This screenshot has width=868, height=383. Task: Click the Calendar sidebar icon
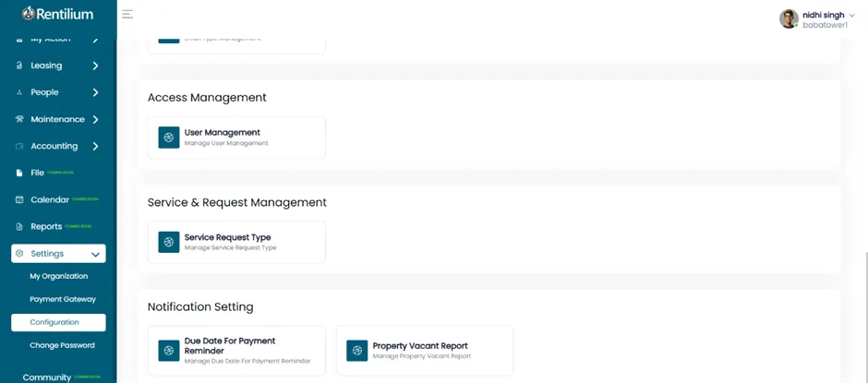19,199
